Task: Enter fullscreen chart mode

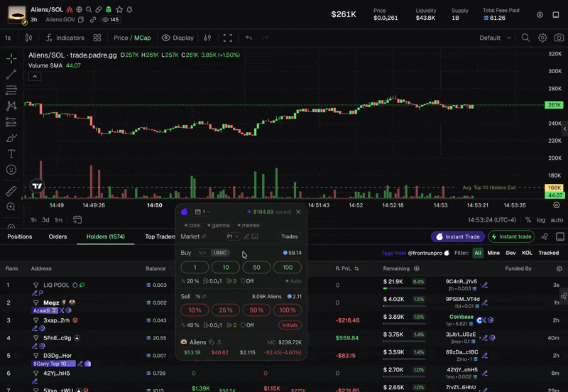Action: (227, 38)
